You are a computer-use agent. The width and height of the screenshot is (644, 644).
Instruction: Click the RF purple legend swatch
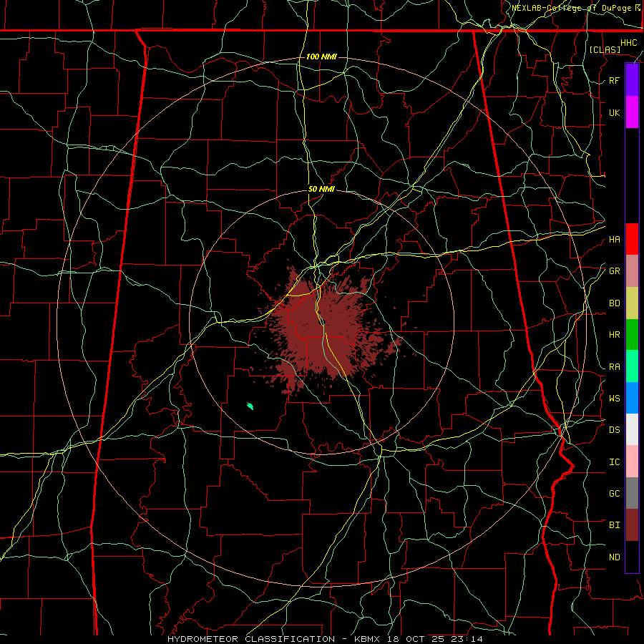(x=632, y=80)
